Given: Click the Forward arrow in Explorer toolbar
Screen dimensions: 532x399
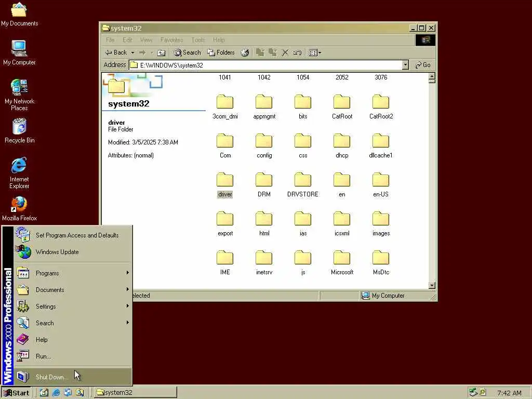Looking at the screenshot, I should (x=142, y=52).
